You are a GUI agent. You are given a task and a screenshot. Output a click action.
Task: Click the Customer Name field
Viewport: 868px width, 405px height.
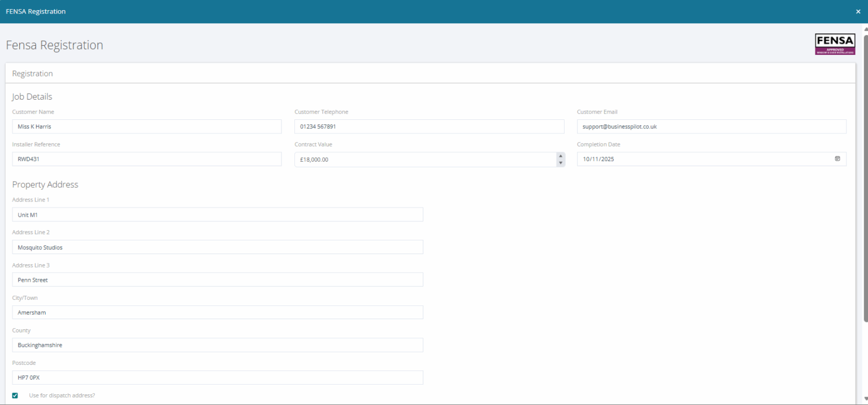coord(147,126)
